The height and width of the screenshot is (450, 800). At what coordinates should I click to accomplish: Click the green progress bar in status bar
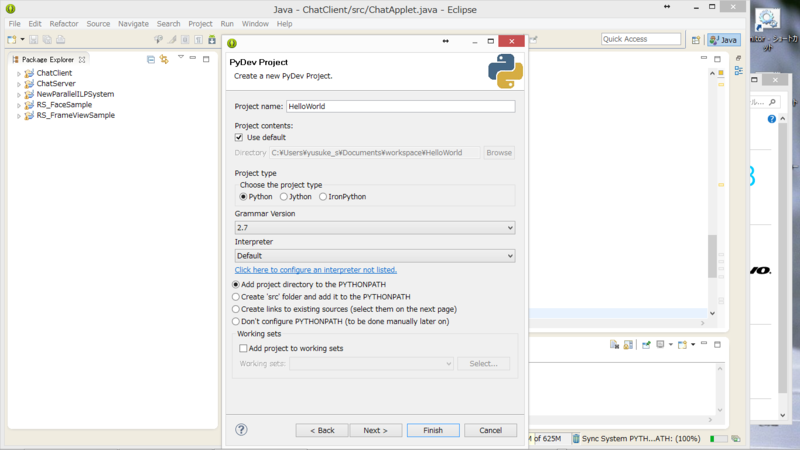click(718, 438)
